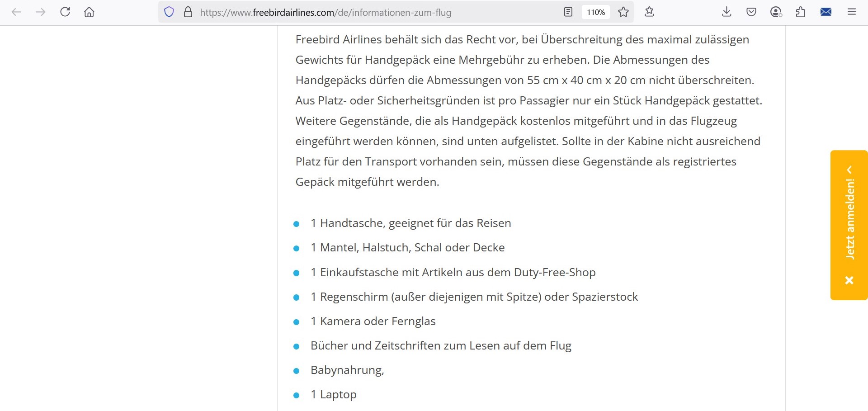The image size is (868, 411).
Task: Open the Firefox account menu
Action: 776,12
